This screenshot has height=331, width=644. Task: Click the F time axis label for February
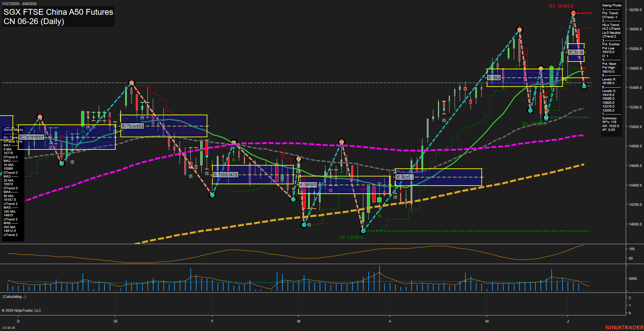(212, 321)
